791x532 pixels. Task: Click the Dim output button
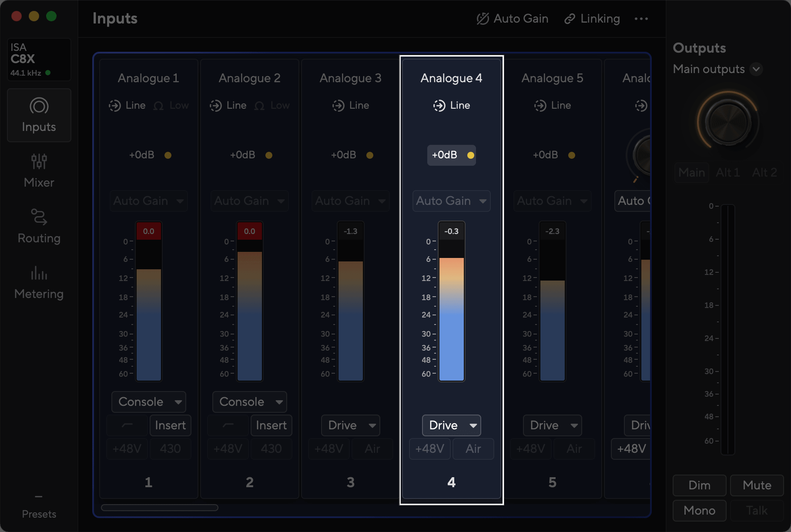click(x=699, y=485)
